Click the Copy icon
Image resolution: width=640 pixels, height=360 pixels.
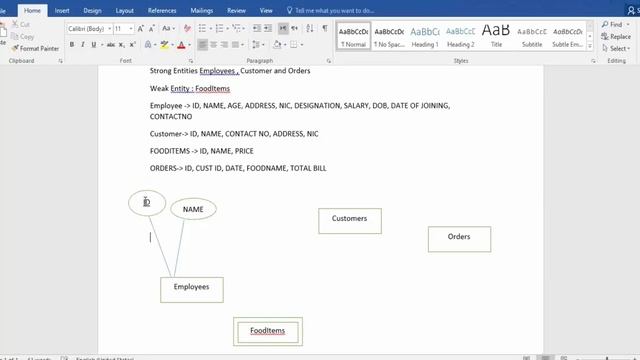point(15,37)
